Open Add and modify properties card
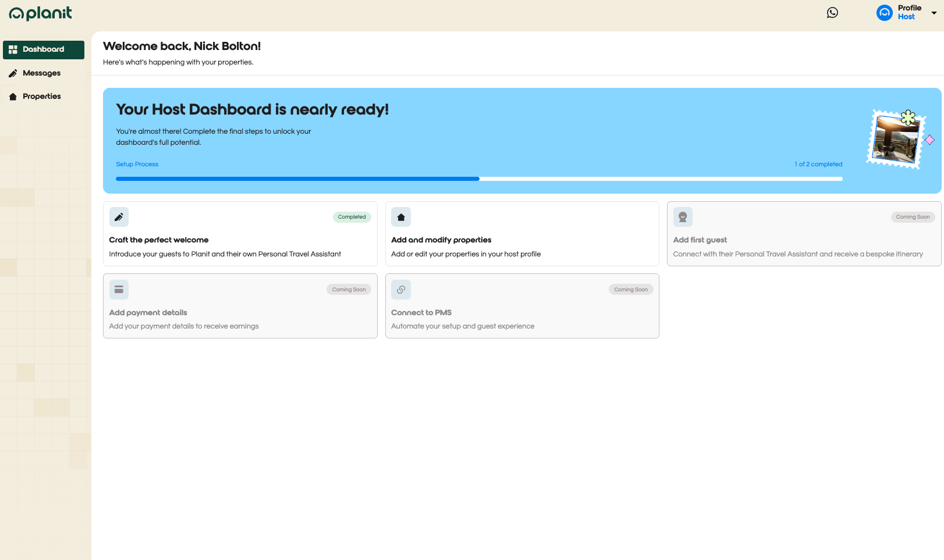Image resolution: width=944 pixels, height=560 pixels. 521,240
